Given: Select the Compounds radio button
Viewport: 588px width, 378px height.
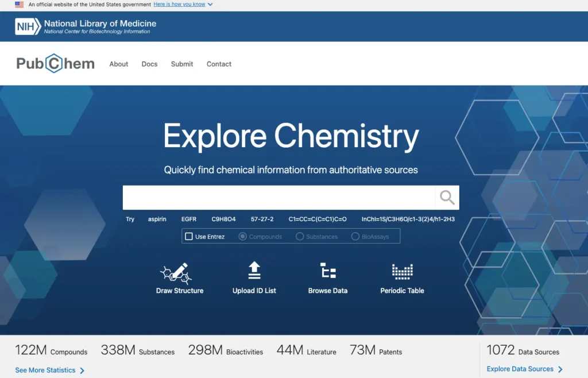Looking at the screenshot, I should pyautogui.click(x=243, y=236).
